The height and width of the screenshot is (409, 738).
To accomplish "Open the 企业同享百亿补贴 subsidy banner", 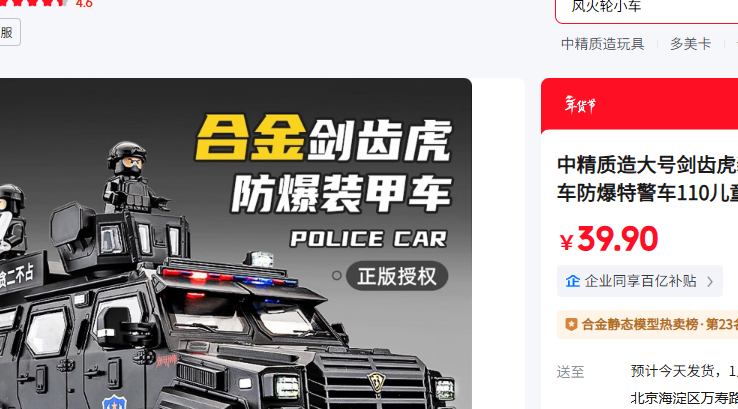I will [640, 281].
